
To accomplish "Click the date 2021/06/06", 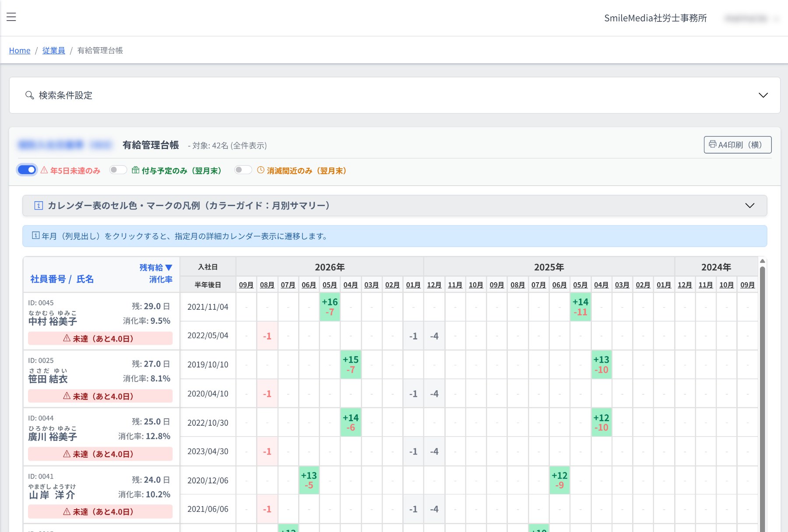I will coord(208,509).
